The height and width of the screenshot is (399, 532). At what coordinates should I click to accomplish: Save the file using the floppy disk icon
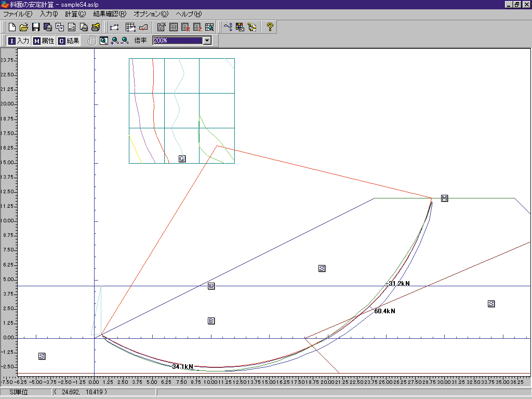click(x=36, y=27)
